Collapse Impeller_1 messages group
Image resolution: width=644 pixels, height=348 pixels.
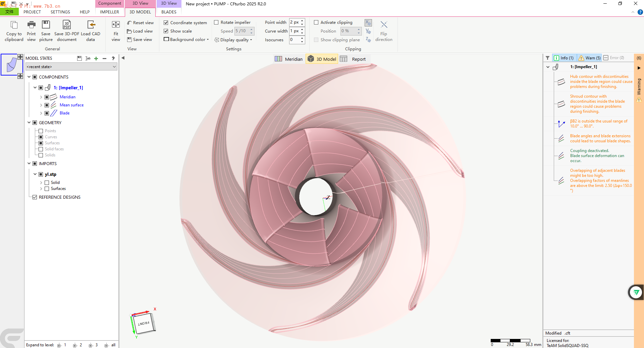(548, 67)
